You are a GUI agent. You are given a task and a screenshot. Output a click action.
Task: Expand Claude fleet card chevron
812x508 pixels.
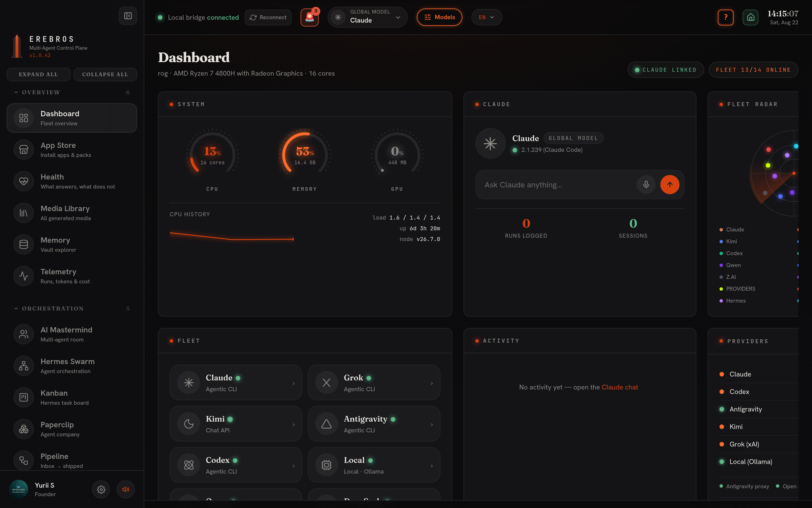pos(294,383)
